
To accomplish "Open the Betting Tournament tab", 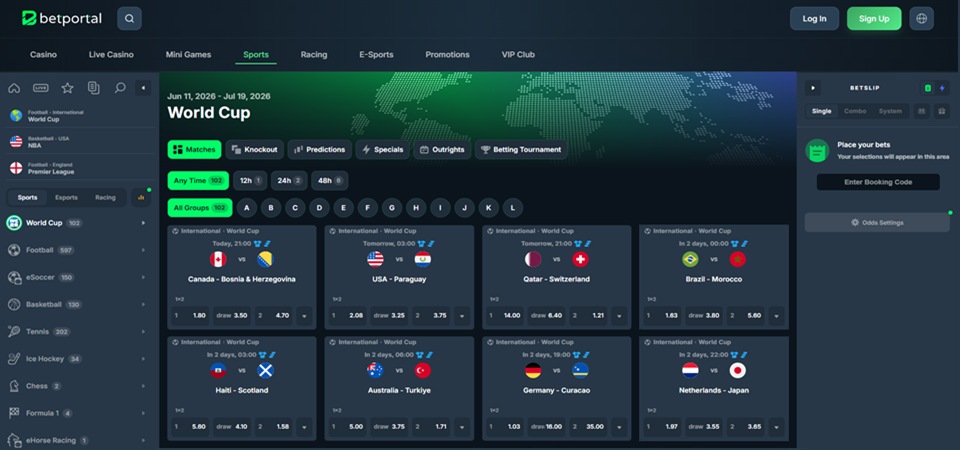I will [x=521, y=149].
